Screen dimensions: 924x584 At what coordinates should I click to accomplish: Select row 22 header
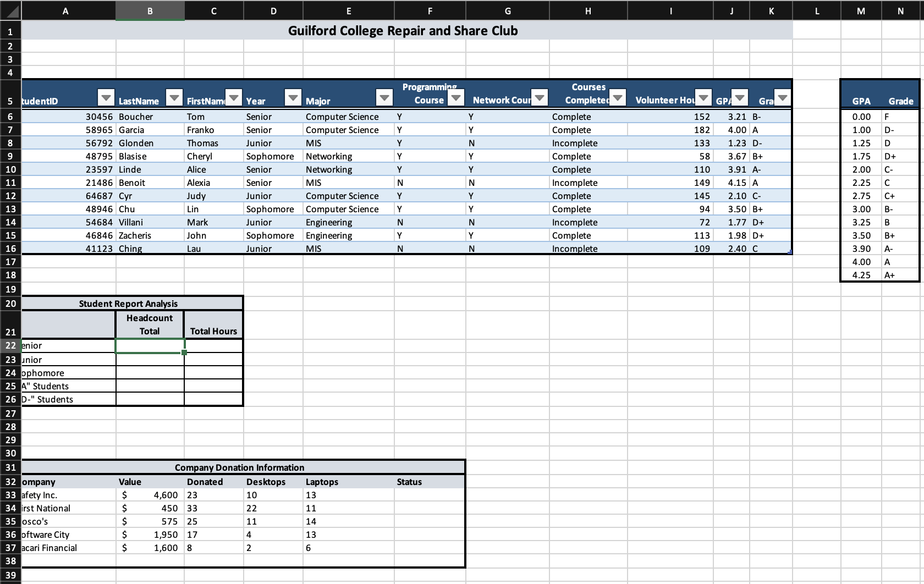tap(10, 345)
